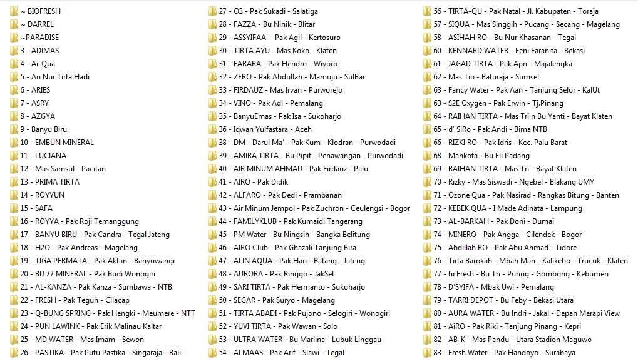Select '19 - TIGA PERMATA' folder name
The image size is (638, 364).
click(x=98, y=261)
